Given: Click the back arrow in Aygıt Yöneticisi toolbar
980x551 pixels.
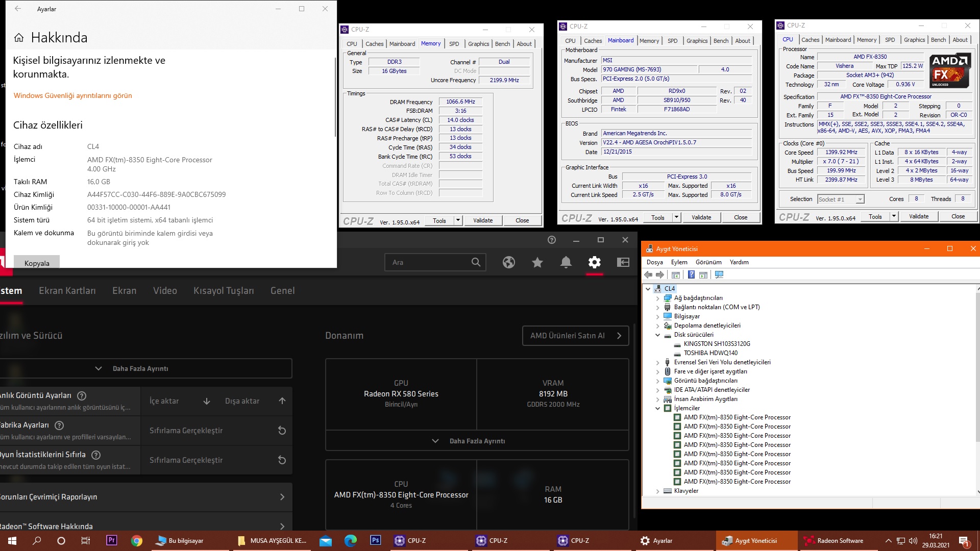Looking at the screenshot, I should tap(648, 275).
